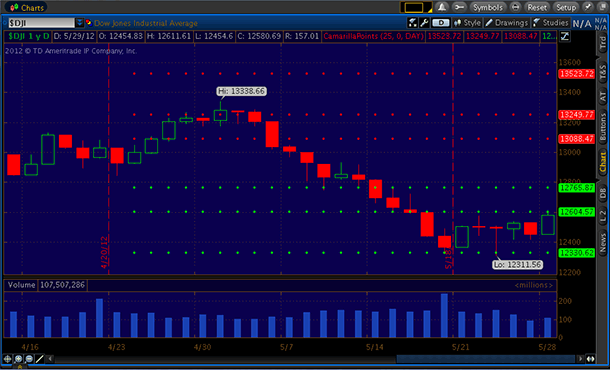610x370 pixels.
Task: Open the T&S side tab
Action: coord(603,72)
